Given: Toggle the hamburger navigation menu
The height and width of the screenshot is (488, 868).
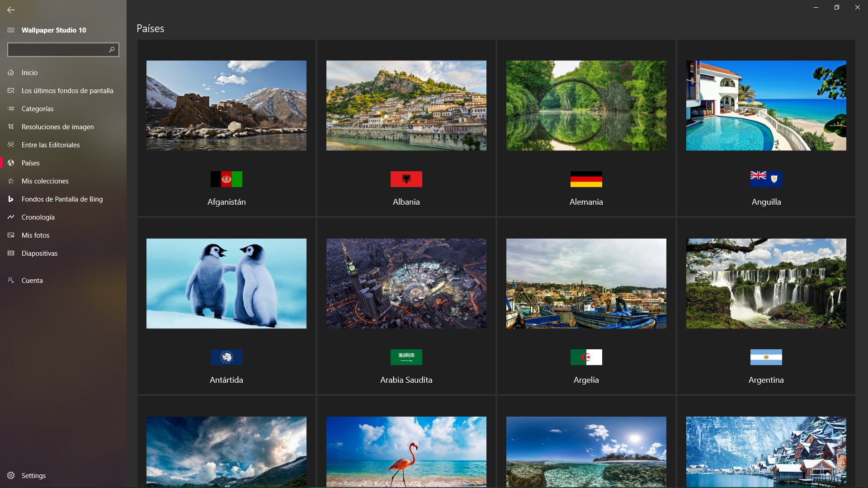Looking at the screenshot, I should pyautogui.click(x=11, y=30).
